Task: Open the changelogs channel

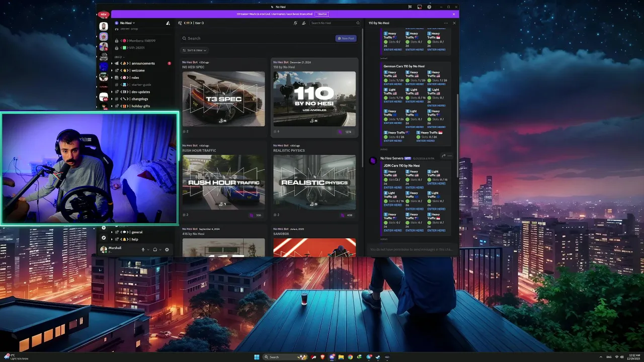Action: [143, 99]
